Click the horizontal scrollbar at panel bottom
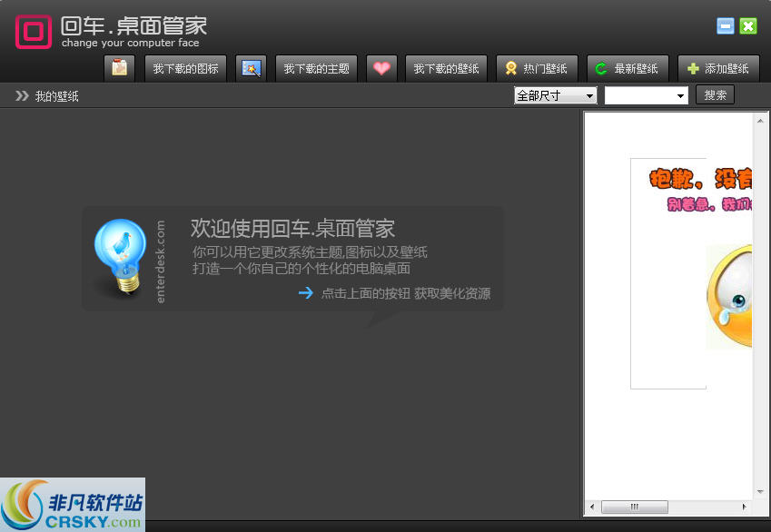Screen dimensions: 771x532 pos(635,507)
